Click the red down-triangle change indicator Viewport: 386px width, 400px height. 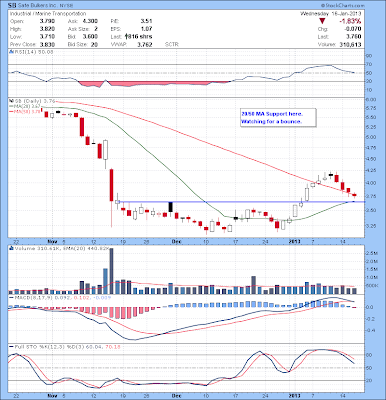[x=322, y=21]
